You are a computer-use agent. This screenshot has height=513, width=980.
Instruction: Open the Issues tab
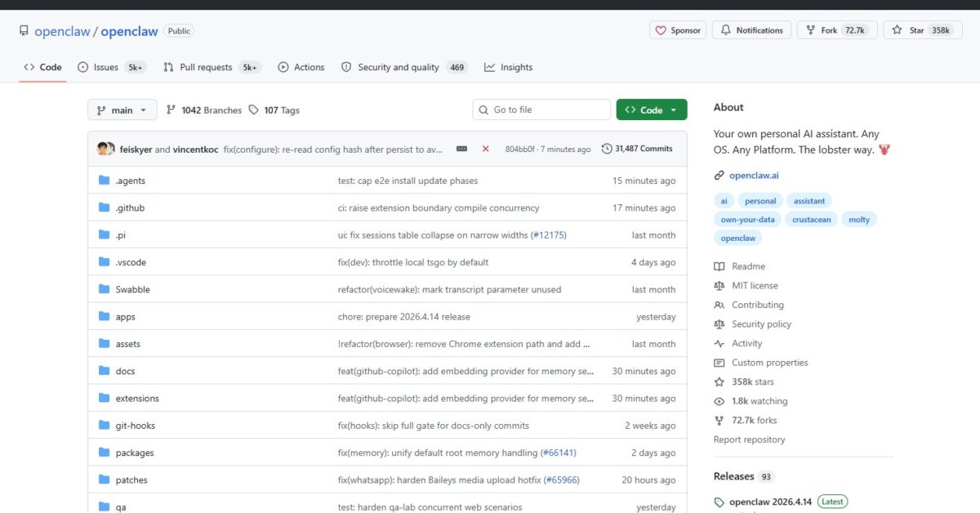[x=112, y=67]
